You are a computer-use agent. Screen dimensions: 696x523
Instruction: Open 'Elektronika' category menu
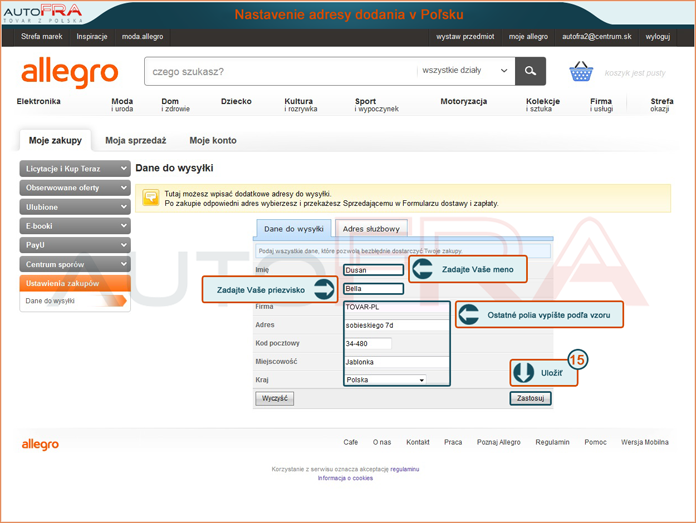(x=39, y=101)
